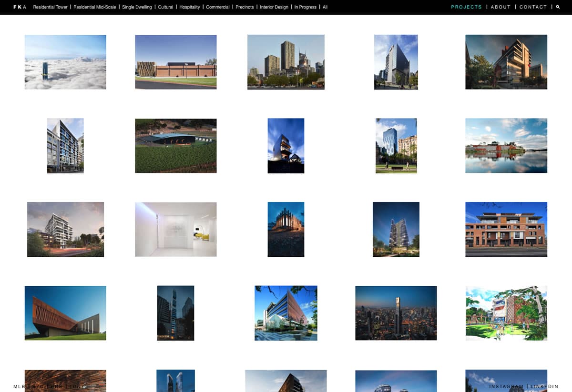Viewport: 572px width, 392px height.
Task: Click the MLB office link
Action: [19, 386]
